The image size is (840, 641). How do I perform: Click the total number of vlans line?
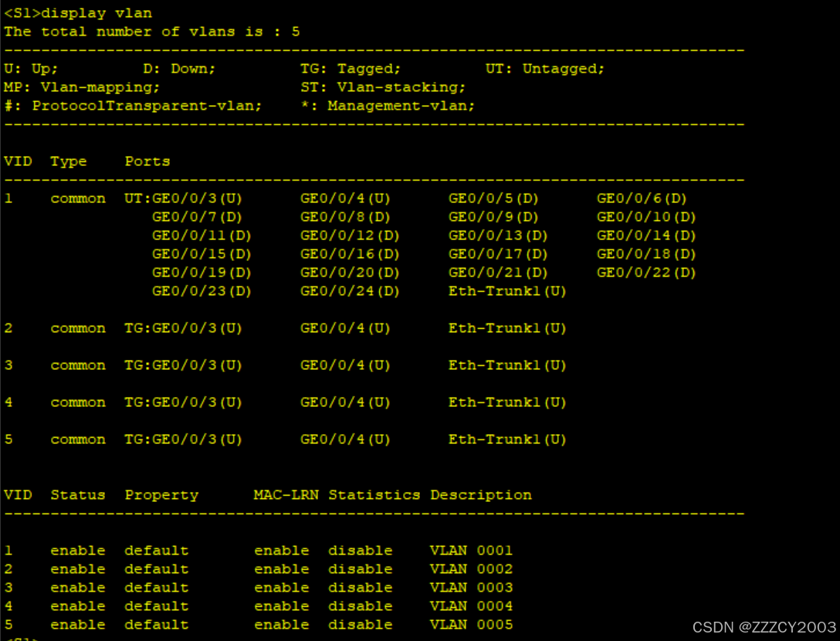[x=151, y=32]
